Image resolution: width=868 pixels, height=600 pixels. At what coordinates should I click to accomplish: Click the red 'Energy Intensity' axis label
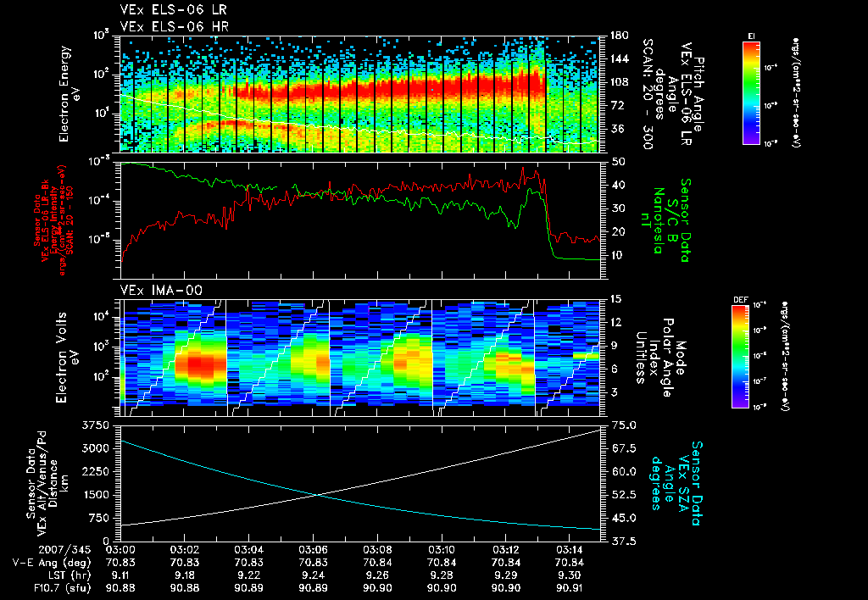[54, 221]
